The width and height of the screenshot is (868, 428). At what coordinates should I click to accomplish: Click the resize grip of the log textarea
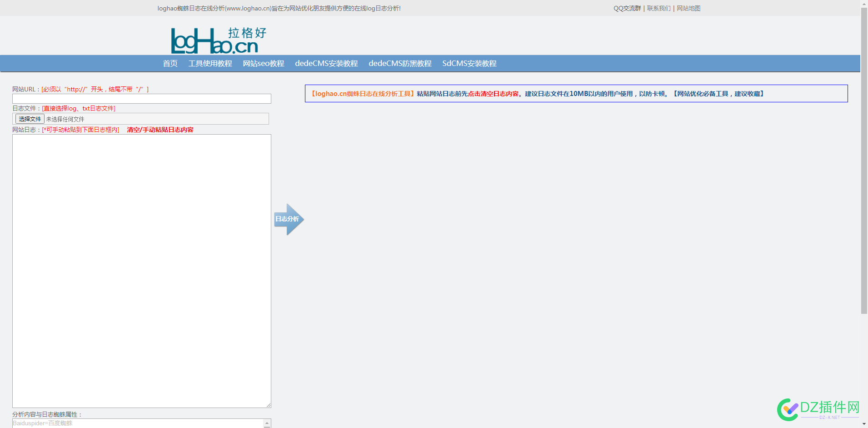tap(268, 405)
